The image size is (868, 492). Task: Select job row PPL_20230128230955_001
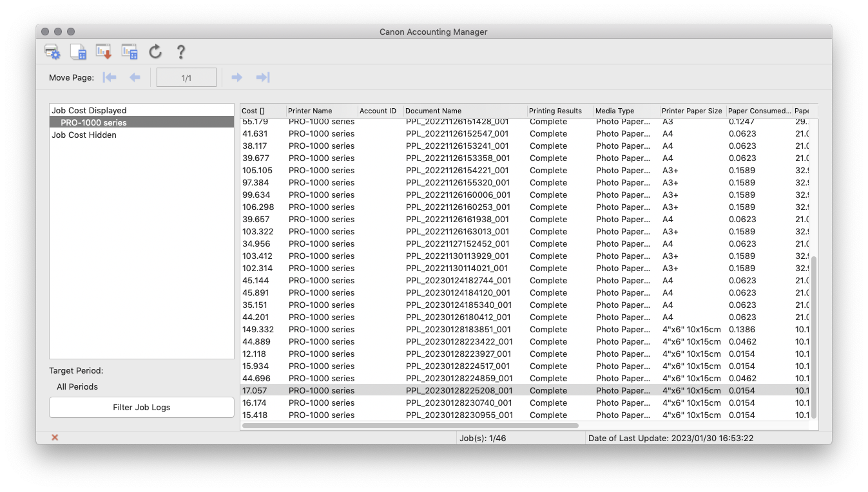pyautogui.click(x=459, y=415)
